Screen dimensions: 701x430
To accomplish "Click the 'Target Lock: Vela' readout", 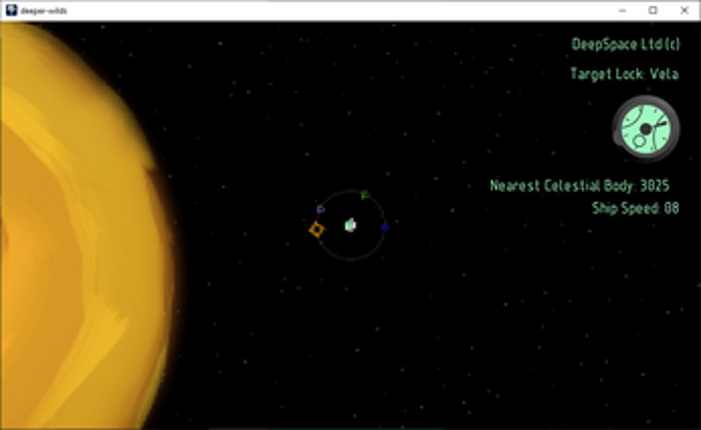I will click(x=625, y=74).
